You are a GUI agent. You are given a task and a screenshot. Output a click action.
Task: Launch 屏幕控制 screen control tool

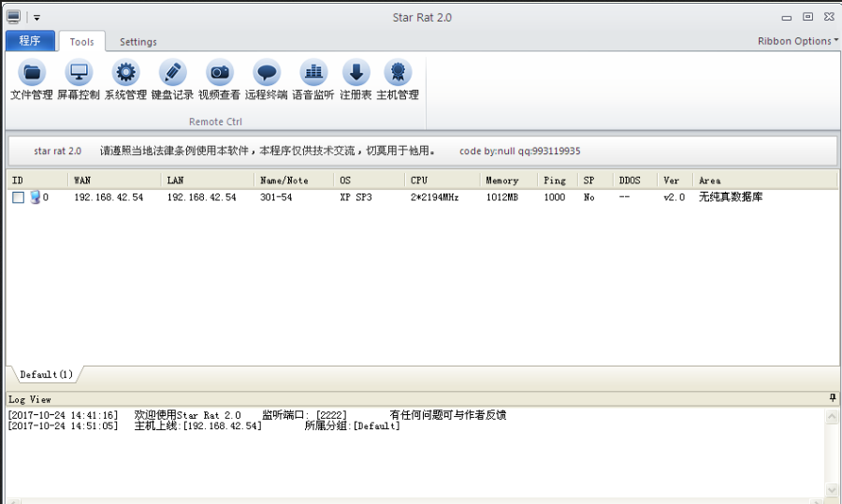pyautogui.click(x=79, y=80)
